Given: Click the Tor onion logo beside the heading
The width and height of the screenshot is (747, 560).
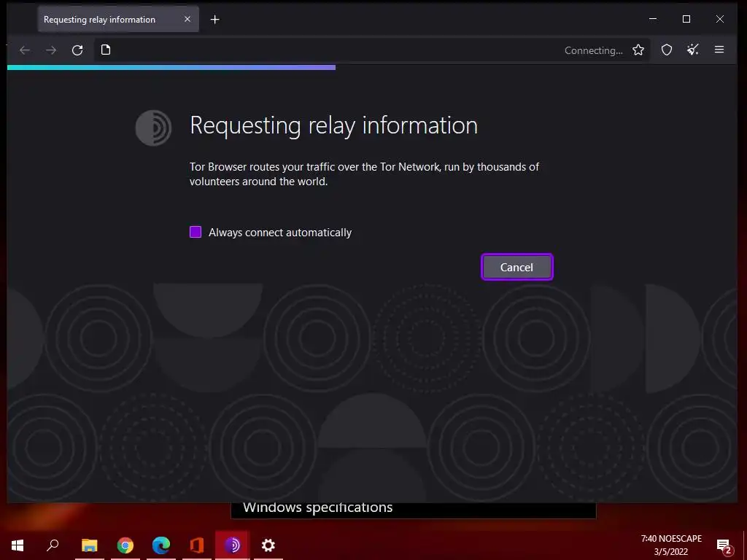Looking at the screenshot, I should (x=153, y=128).
